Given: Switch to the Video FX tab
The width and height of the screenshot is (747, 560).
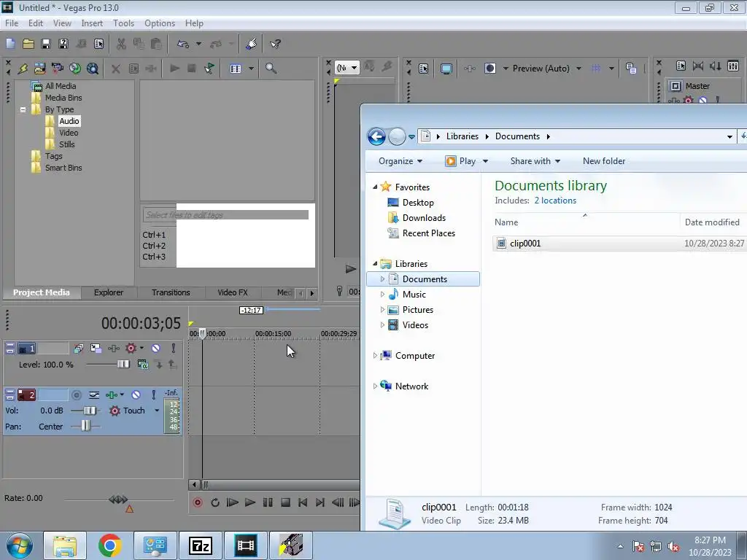Looking at the screenshot, I should coord(233,292).
